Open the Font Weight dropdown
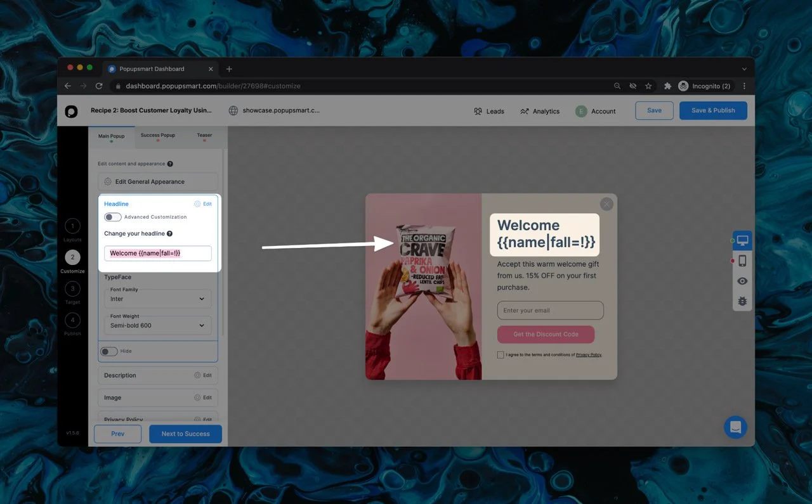Image resolution: width=812 pixels, height=504 pixels. click(157, 325)
